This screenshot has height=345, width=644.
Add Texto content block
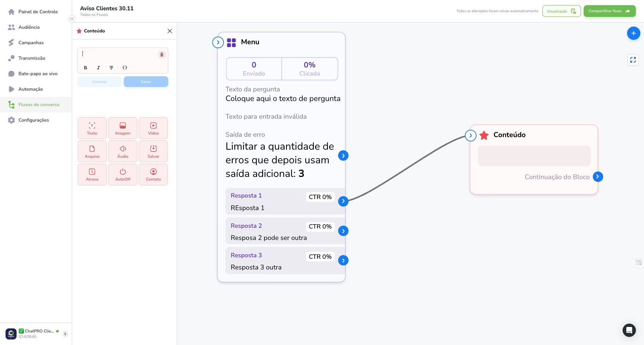coord(92,128)
